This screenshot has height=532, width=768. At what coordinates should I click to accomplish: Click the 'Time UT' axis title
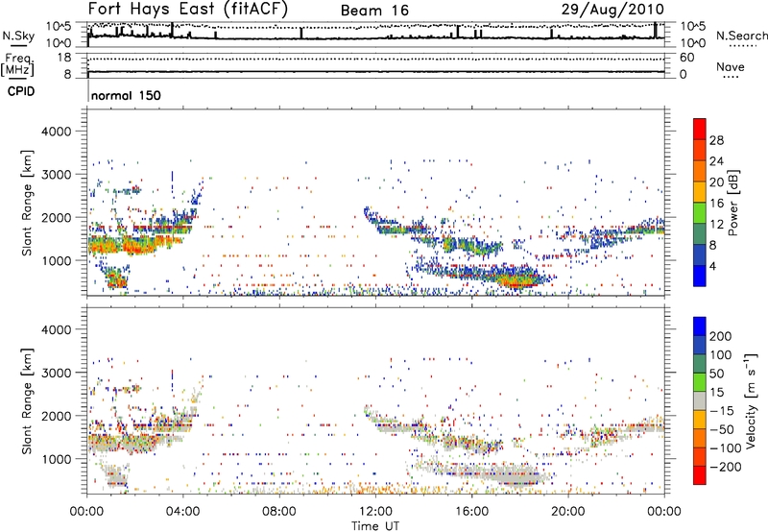(x=375, y=526)
